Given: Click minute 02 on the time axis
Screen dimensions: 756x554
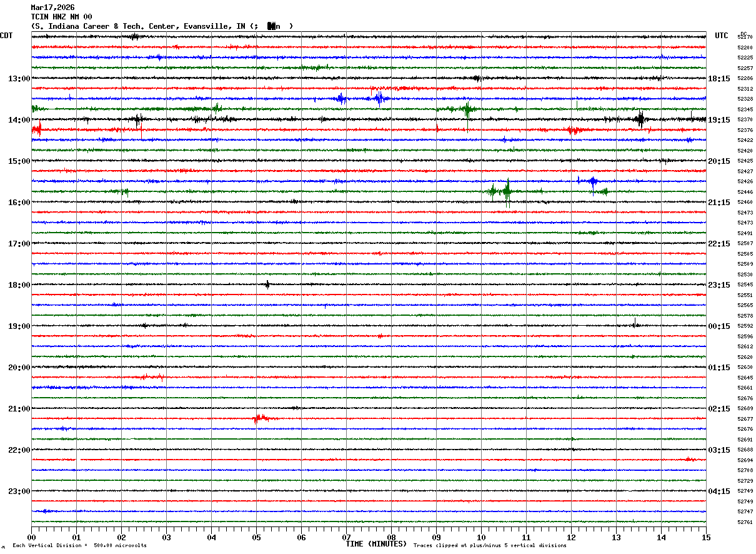Looking at the screenshot, I should tap(121, 538).
